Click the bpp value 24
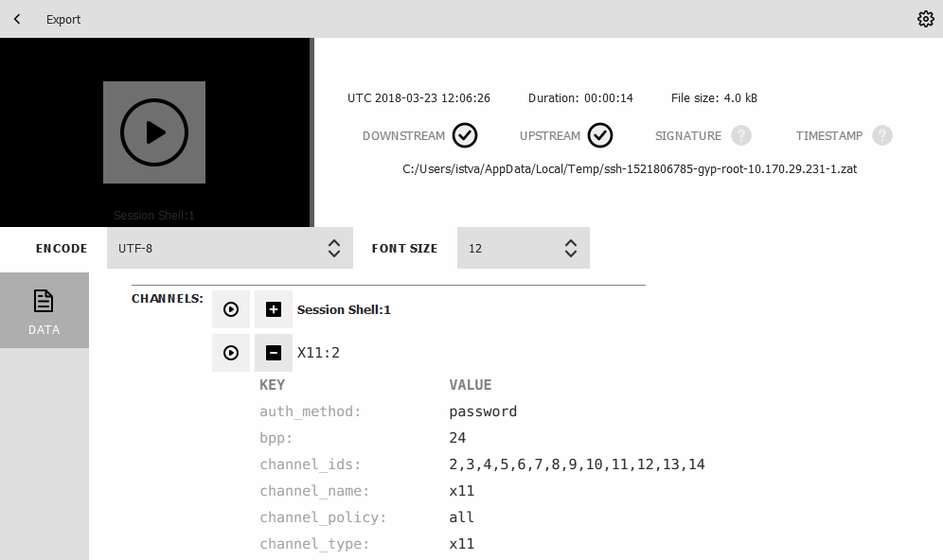 [x=457, y=438]
